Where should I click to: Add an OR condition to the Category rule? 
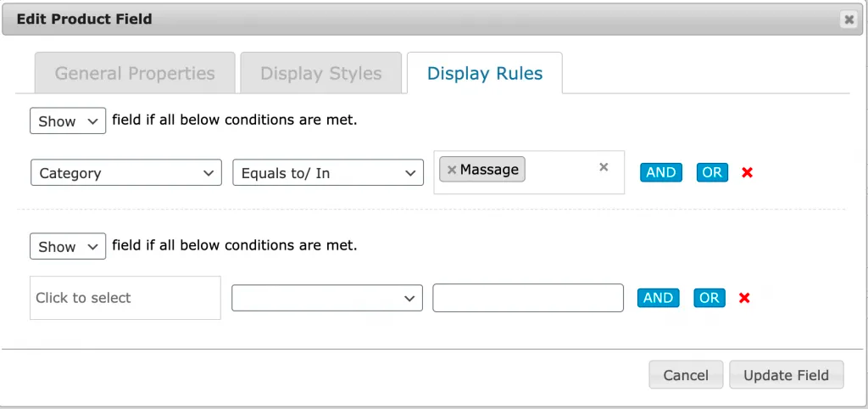coord(711,172)
